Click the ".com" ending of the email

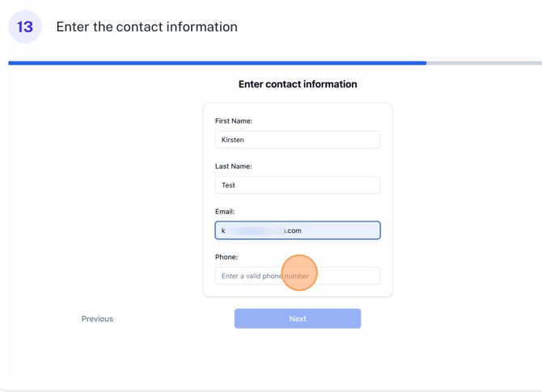(293, 230)
